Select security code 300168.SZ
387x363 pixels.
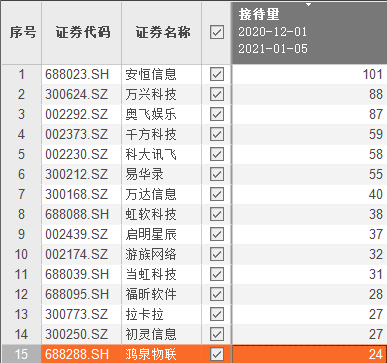tap(77, 194)
